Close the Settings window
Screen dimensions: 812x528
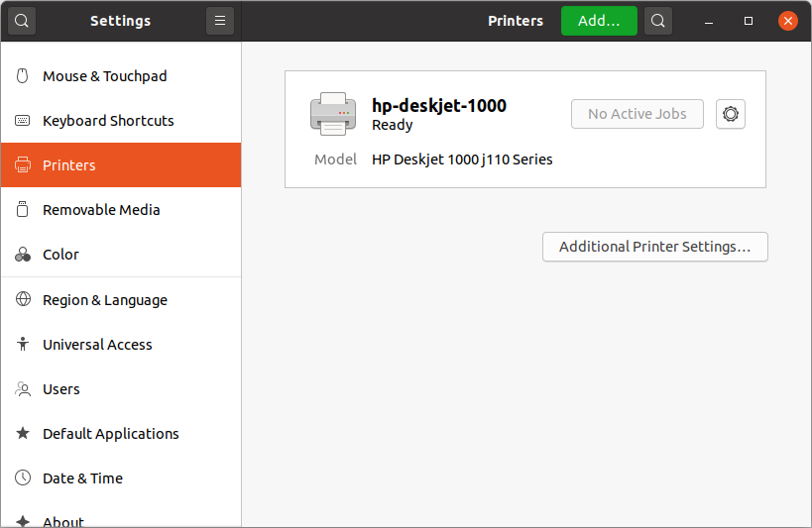tap(787, 21)
